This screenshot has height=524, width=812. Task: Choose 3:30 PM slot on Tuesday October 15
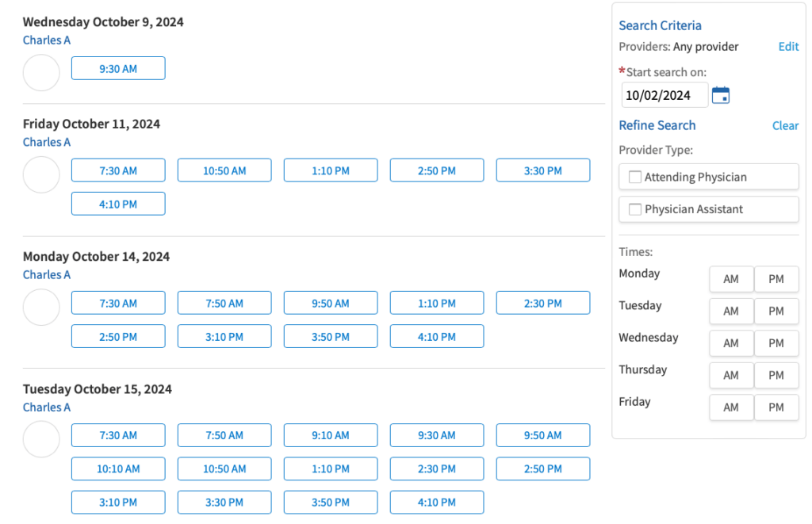click(224, 503)
